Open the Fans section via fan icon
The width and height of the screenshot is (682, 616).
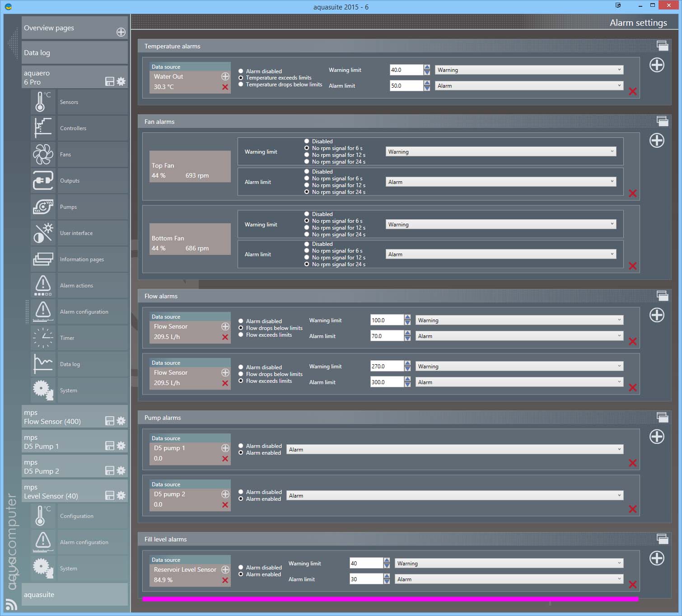click(x=43, y=155)
